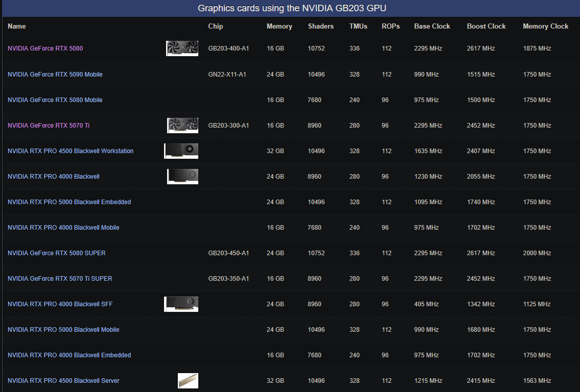The image size is (580, 392).
Task: Open NVIDIA RTX PRO 4000 Blackwell SFF link
Action: click(60, 304)
